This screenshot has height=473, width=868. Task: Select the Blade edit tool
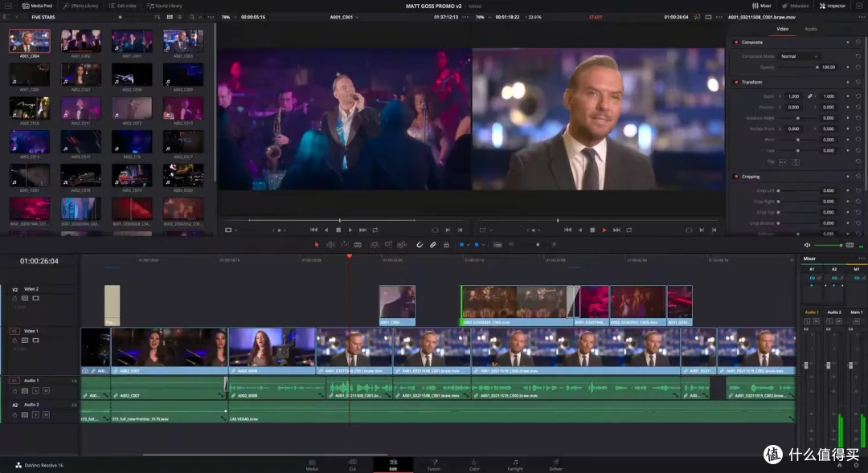(358, 244)
